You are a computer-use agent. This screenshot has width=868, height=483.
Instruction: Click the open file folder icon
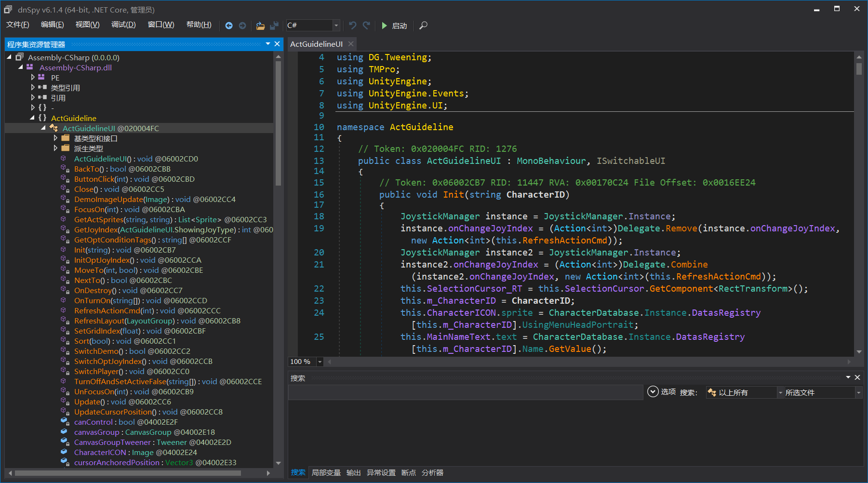pyautogui.click(x=260, y=26)
